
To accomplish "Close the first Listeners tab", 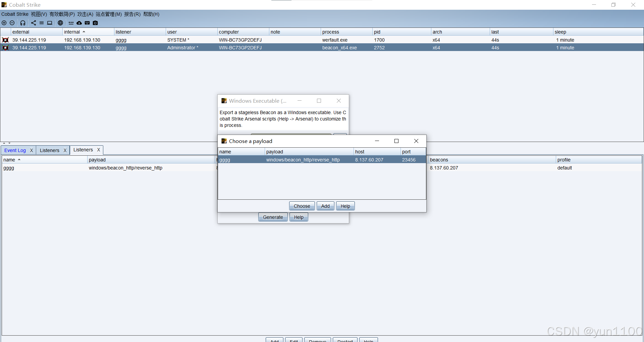I will point(65,150).
